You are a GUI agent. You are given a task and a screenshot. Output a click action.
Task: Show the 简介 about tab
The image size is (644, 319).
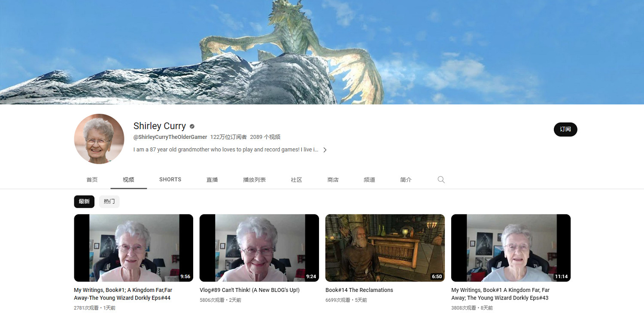(406, 180)
